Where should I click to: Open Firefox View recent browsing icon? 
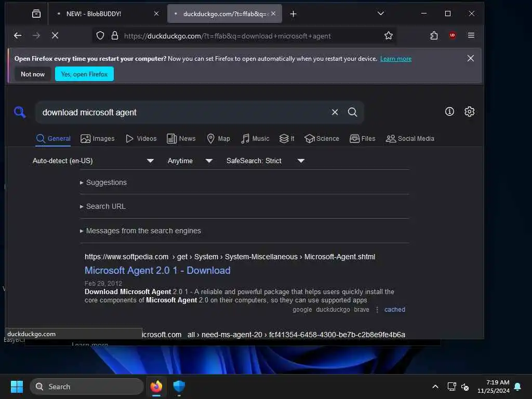36,14
